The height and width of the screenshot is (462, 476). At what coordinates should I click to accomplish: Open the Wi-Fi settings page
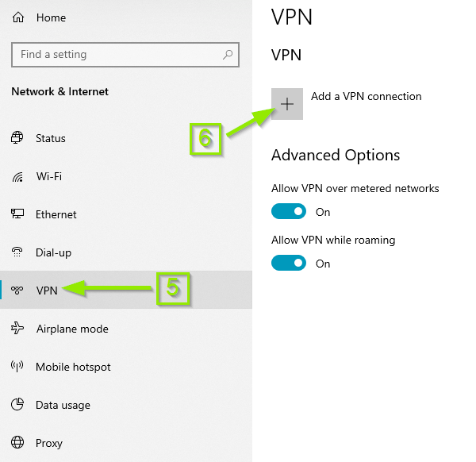pyautogui.click(x=126, y=176)
